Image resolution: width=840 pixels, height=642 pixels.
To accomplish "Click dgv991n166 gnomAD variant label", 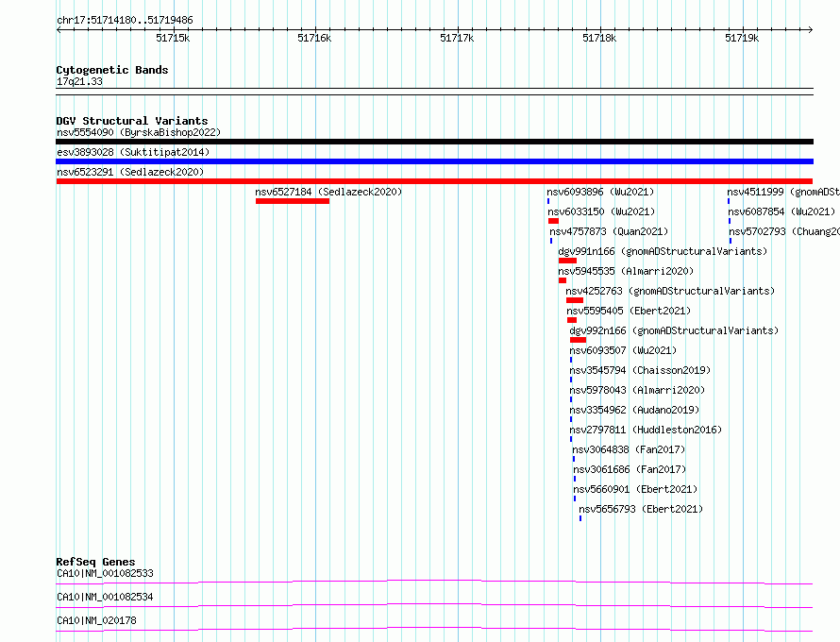I will click(x=663, y=251).
